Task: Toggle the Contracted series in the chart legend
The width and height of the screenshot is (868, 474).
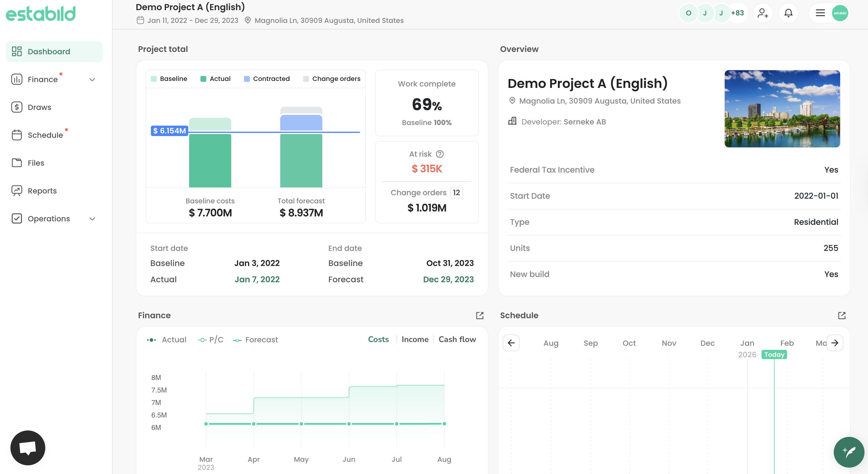Action: pyautogui.click(x=267, y=79)
